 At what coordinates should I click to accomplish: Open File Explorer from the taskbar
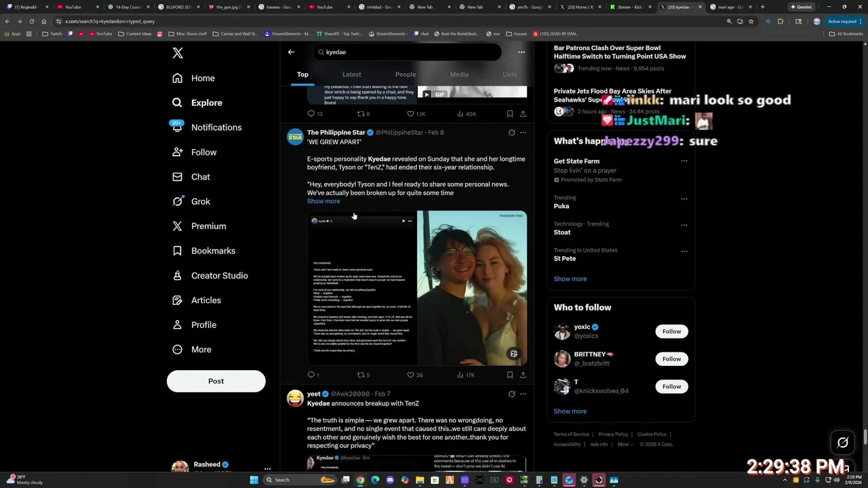420,480
